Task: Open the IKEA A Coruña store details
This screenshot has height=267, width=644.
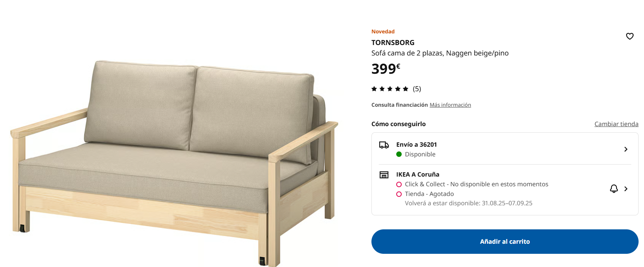Action: coord(505,189)
